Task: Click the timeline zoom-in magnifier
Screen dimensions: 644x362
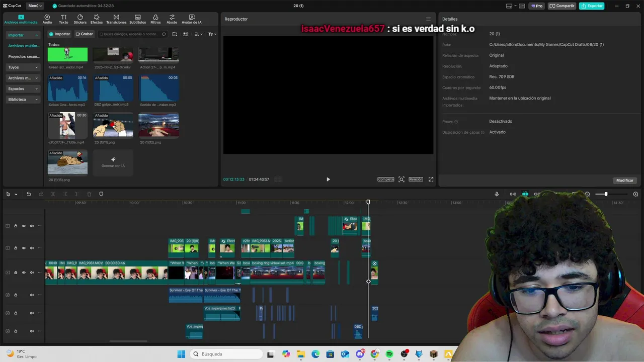Action: pos(635,194)
